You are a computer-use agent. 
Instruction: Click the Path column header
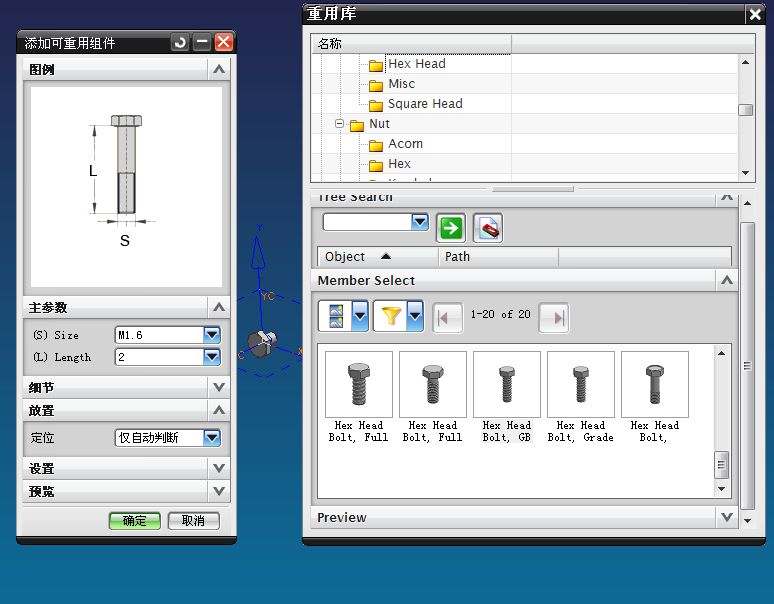(x=499, y=257)
